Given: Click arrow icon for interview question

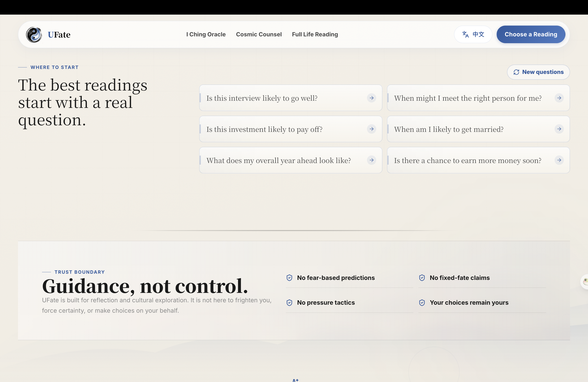Looking at the screenshot, I should coord(372,98).
